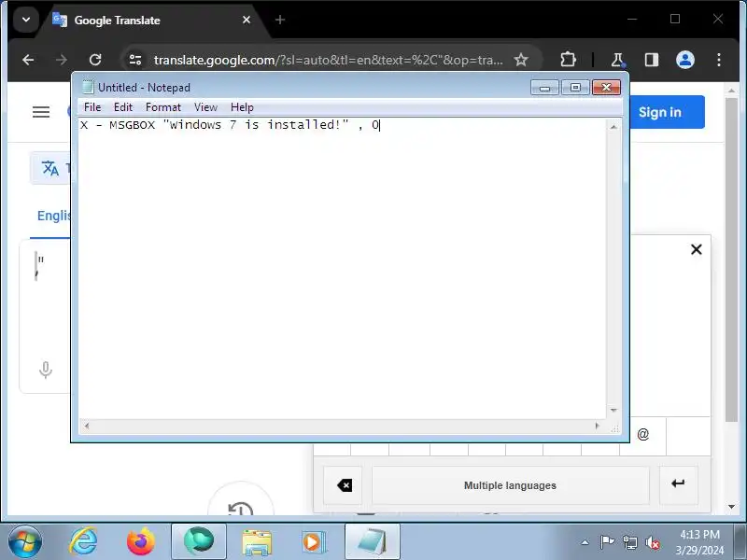The width and height of the screenshot is (747, 560).
Task: Open the muted volume tray icon
Action: coord(652,542)
